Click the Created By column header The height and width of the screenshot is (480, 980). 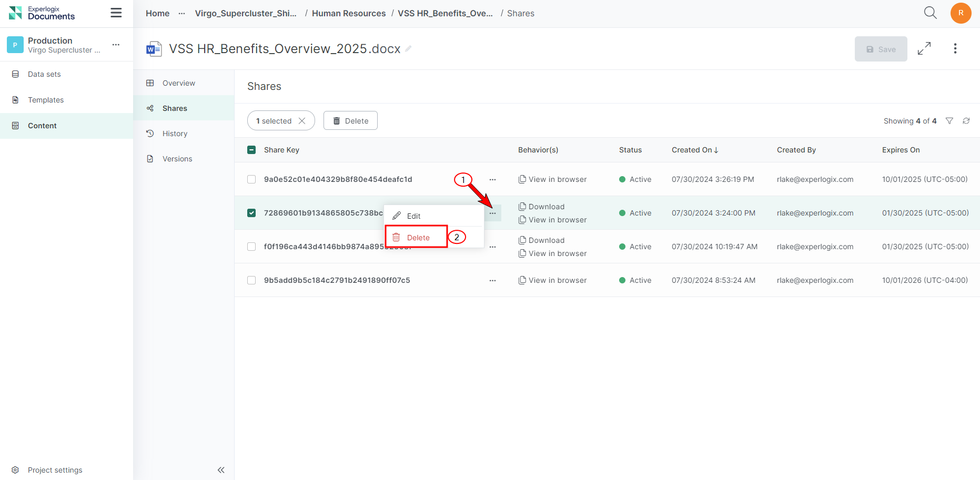pyautogui.click(x=796, y=150)
